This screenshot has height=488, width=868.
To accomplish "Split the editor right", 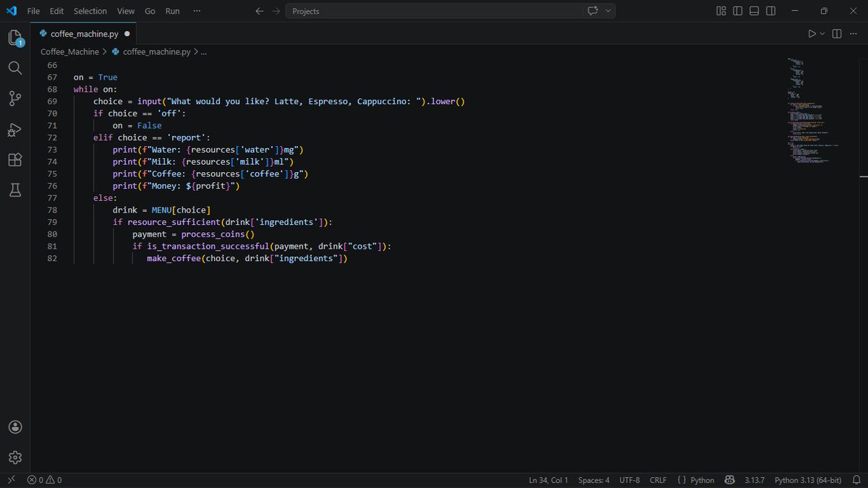I will point(837,33).
